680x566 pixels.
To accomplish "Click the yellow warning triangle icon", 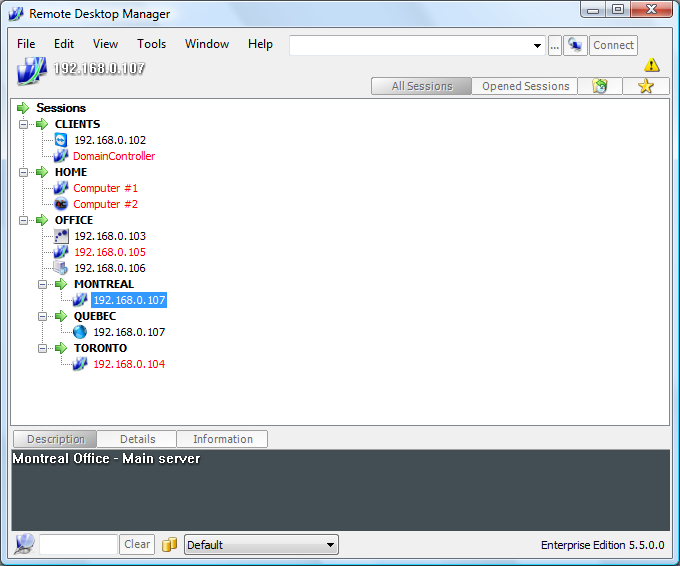I will click(x=651, y=65).
